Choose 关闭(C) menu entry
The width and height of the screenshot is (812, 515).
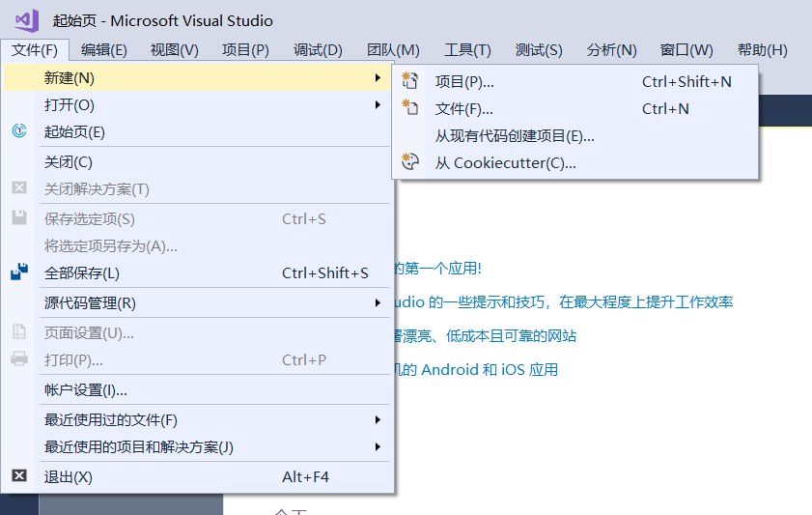197,162
